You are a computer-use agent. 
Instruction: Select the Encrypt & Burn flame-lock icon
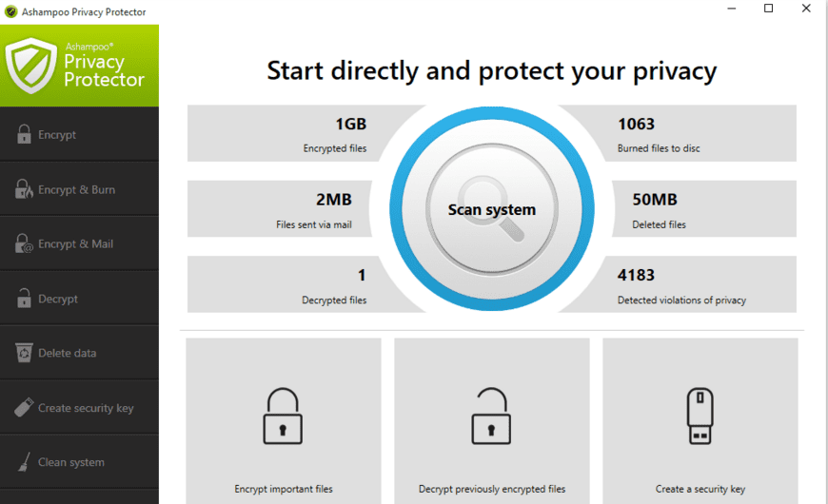(x=24, y=189)
